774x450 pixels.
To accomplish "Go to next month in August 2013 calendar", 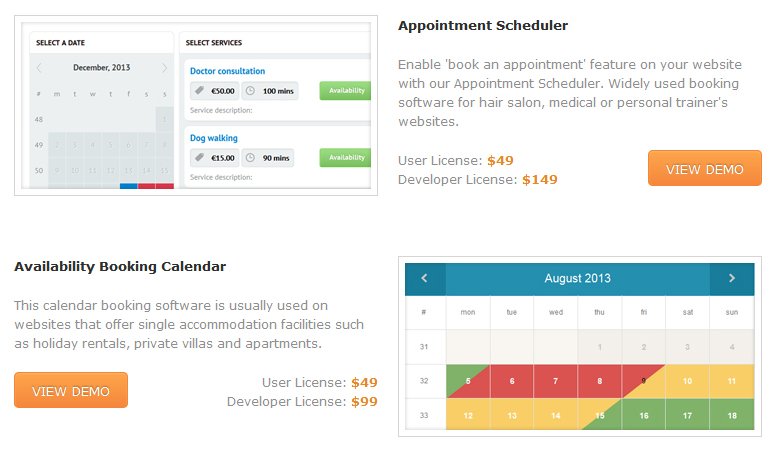I will coord(732,279).
